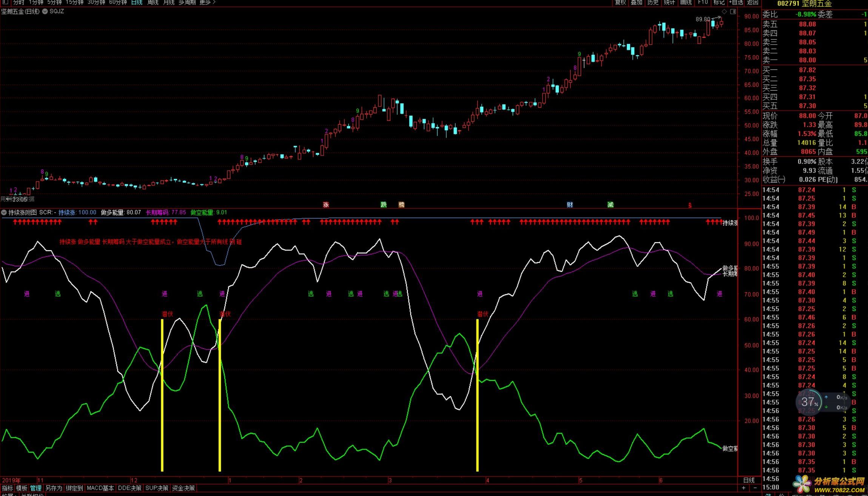Select the 15分钟 period

click(x=74, y=2)
